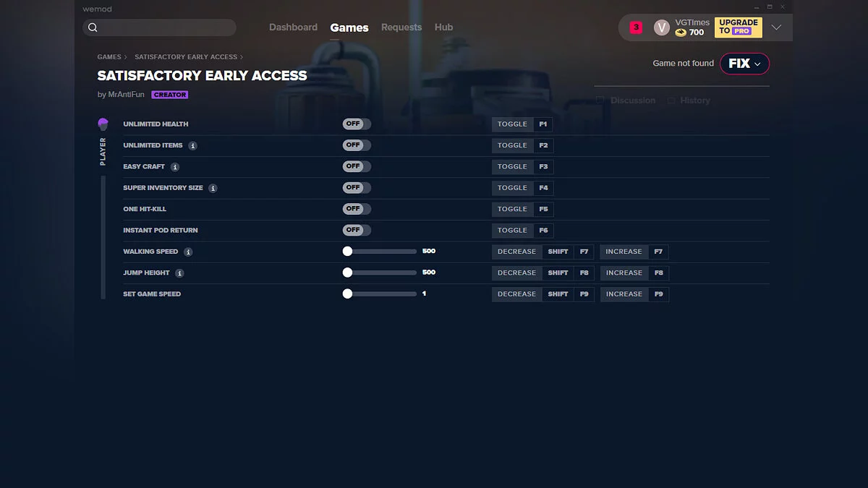Open MrAntiFun creator profile link
The image size is (868, 488).
[127, 95]
